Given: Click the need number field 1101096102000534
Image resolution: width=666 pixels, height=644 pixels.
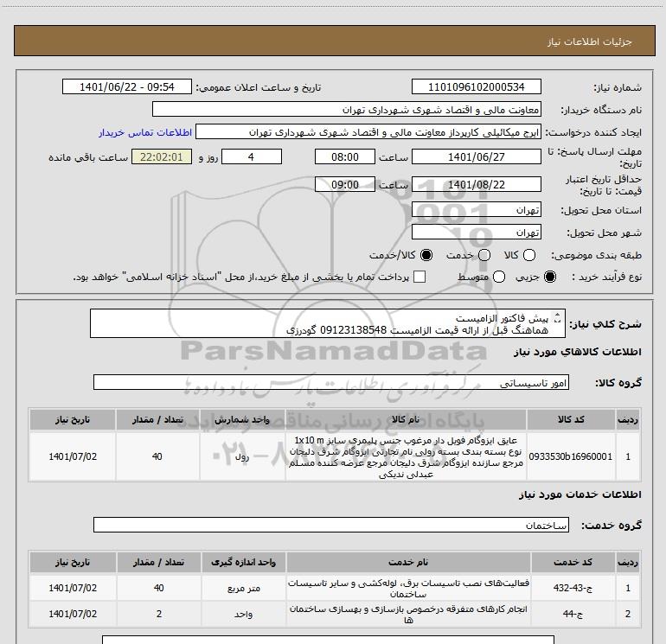Looking at the screenshot, I should coord(476,86).
